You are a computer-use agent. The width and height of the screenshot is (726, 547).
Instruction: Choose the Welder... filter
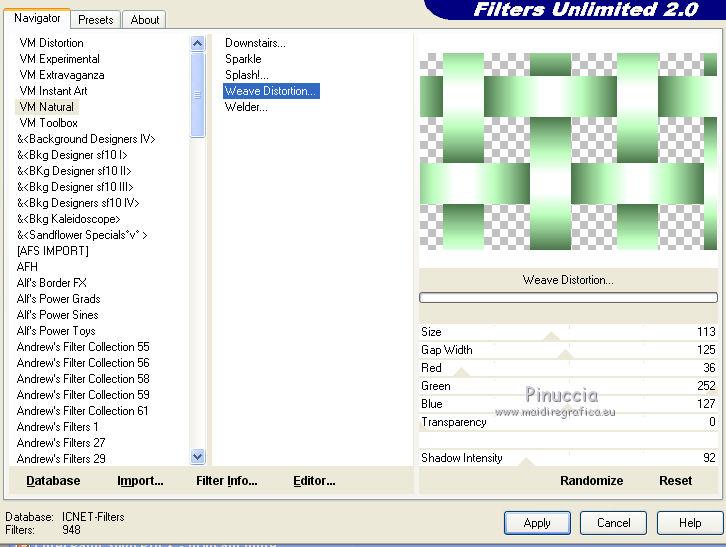[x=246, y=107]
